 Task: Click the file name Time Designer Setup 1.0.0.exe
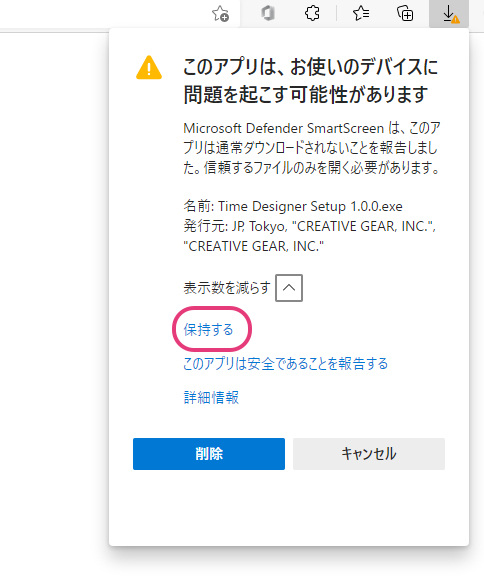[310, 206]
